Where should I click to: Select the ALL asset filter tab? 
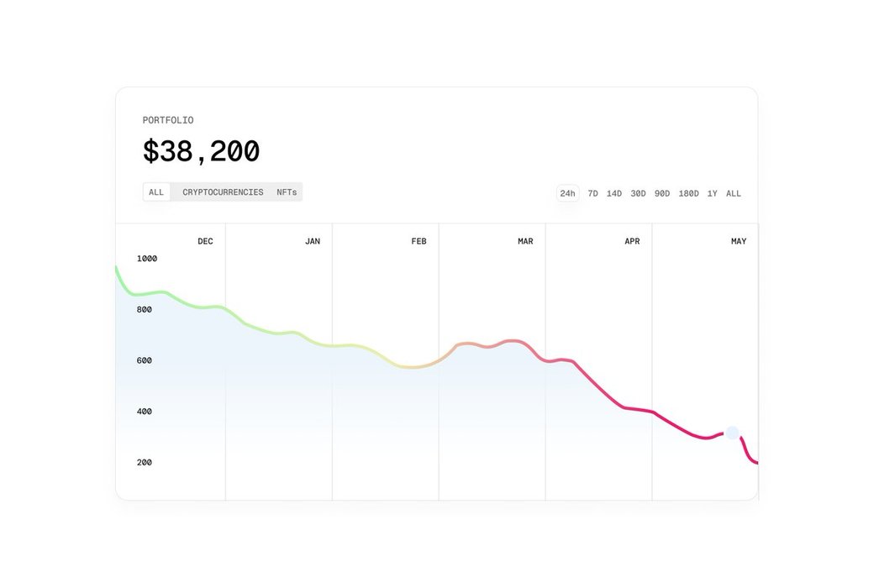click(x=156, y=192)
